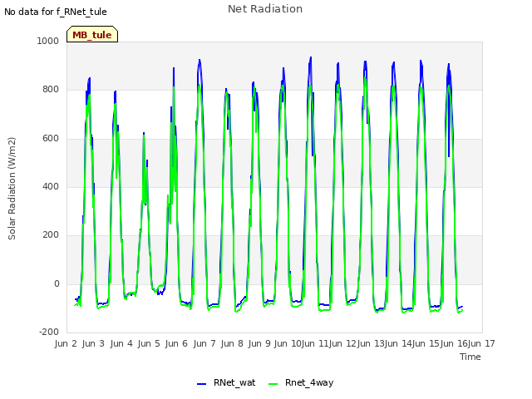Click the Jun 15 x-axis label
Screen dimensions: 532x399
click(426, 343)
